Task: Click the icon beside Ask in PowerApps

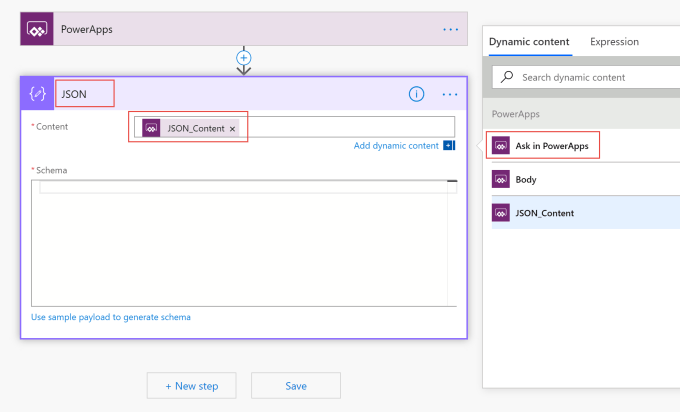Action: click(501, 146)
